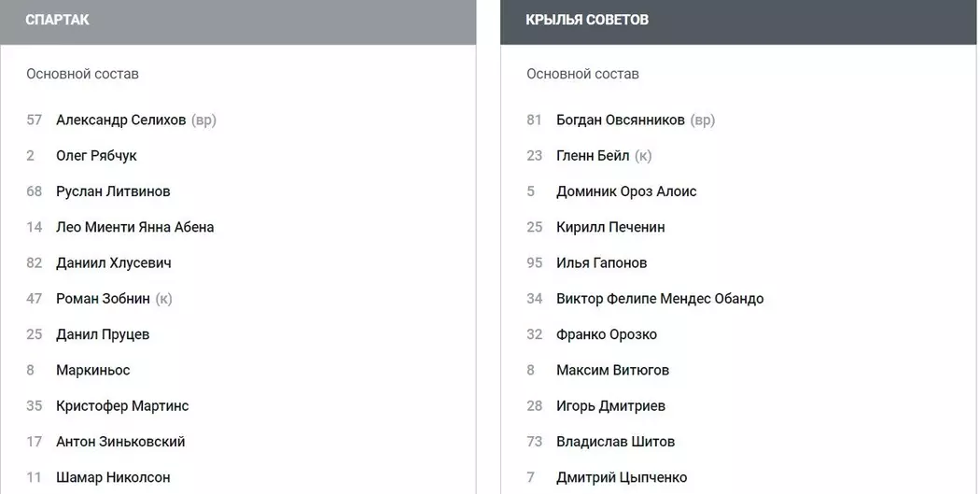Screen dimensions: 980x494
Task: Select Кристофер Мартинс
Action: [122, 406]
